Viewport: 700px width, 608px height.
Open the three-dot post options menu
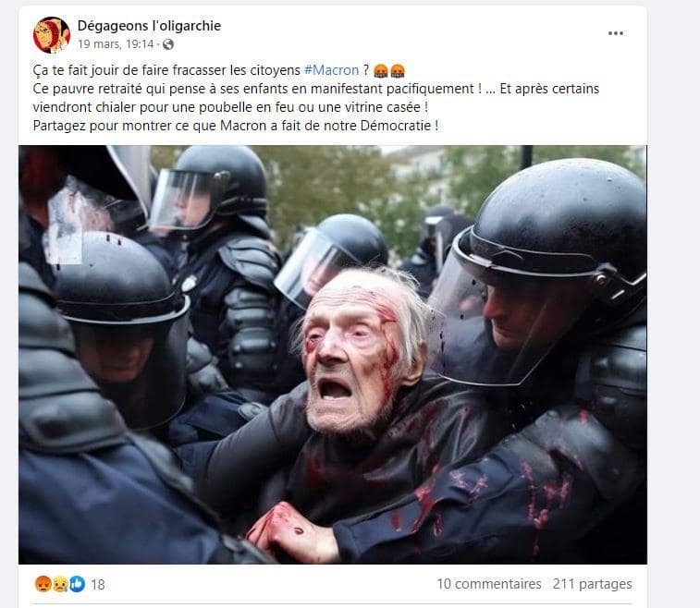click(615, 33)
